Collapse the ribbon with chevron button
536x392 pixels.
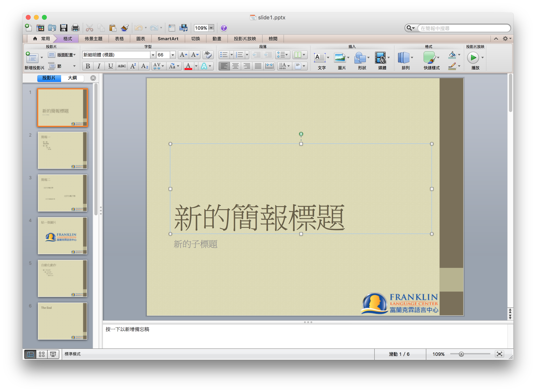tap(496, 39)
